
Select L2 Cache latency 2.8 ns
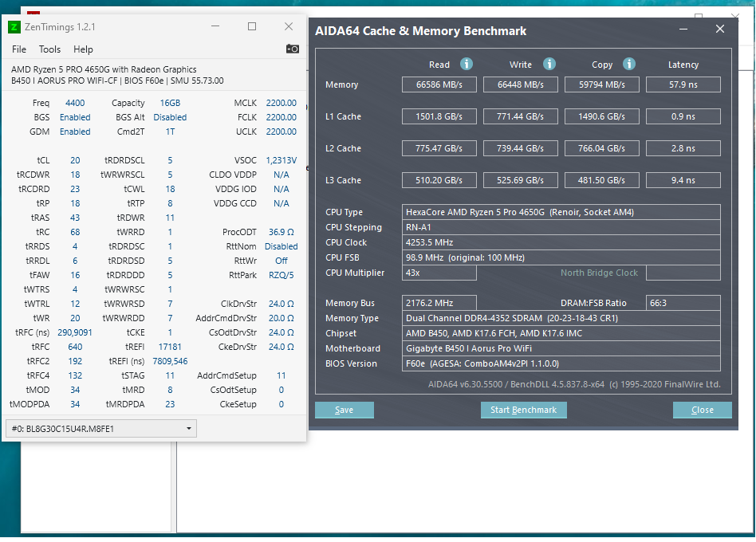click(x=683, y=148)
